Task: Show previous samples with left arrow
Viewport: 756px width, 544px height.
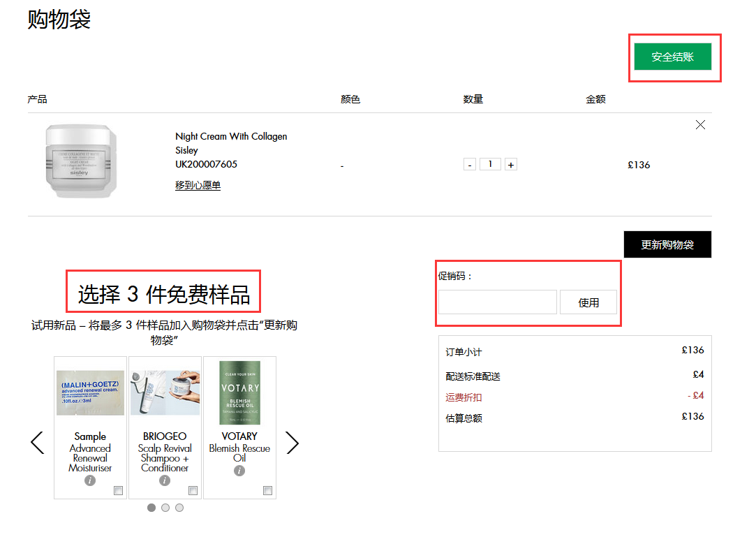Action: pyautogui.click(x=38, y=443)
